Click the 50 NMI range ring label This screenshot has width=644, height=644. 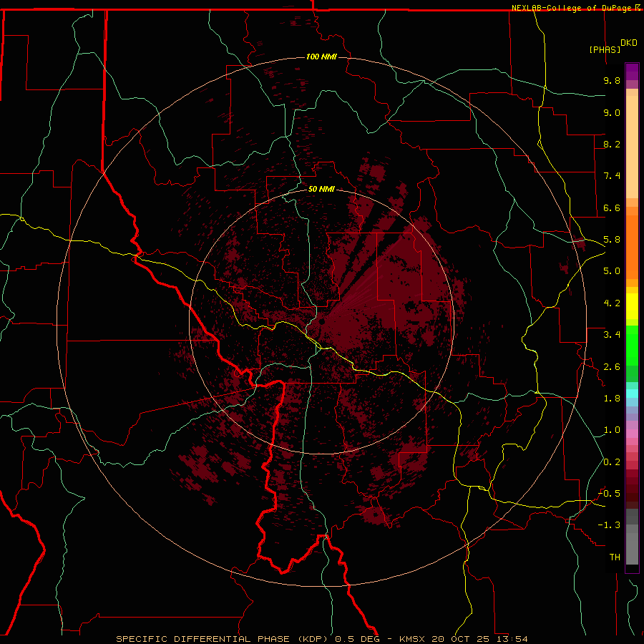click(x=321, y=189)
